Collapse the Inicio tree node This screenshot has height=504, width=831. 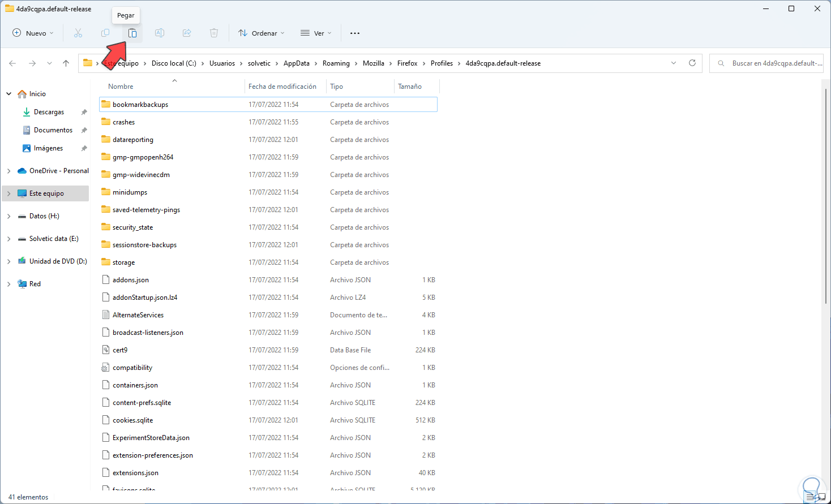[x=8, y=94]
